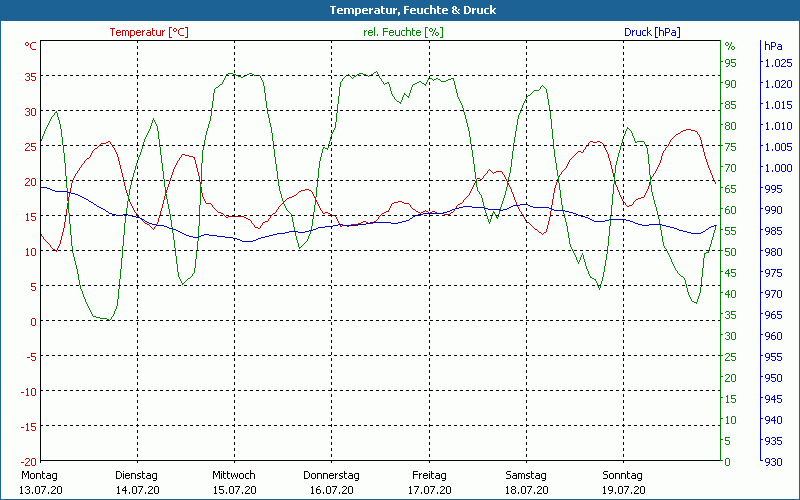Click blue pressure axis value "990"

773,210
